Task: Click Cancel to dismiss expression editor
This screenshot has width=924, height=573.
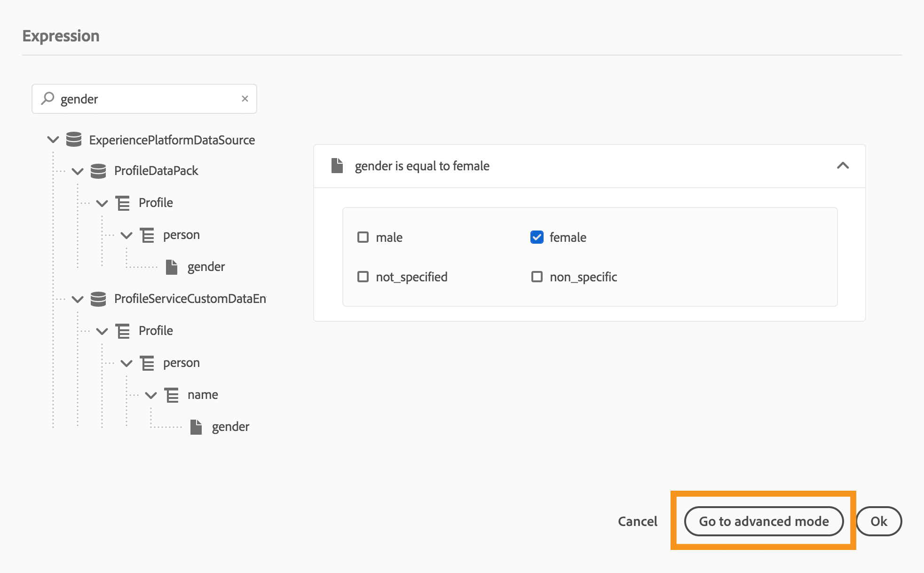Action: click(x=637, y=521)
